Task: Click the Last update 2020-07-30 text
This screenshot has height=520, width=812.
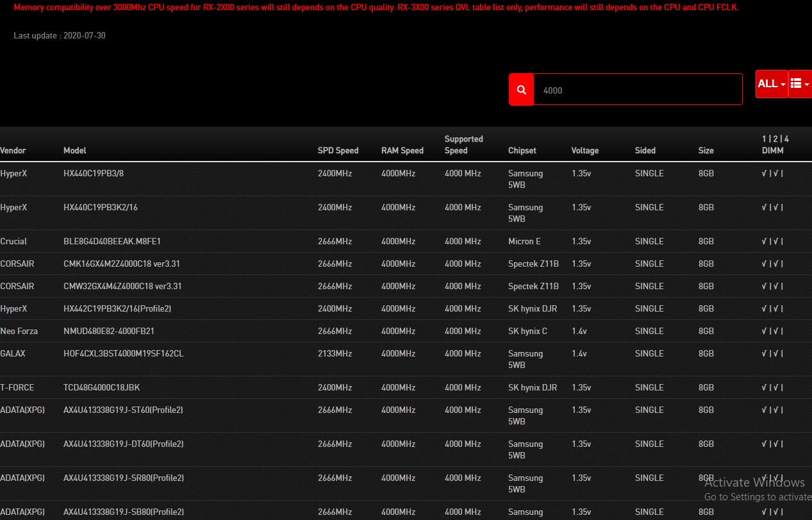Action: pyautogui.click(x=60, y=36)
